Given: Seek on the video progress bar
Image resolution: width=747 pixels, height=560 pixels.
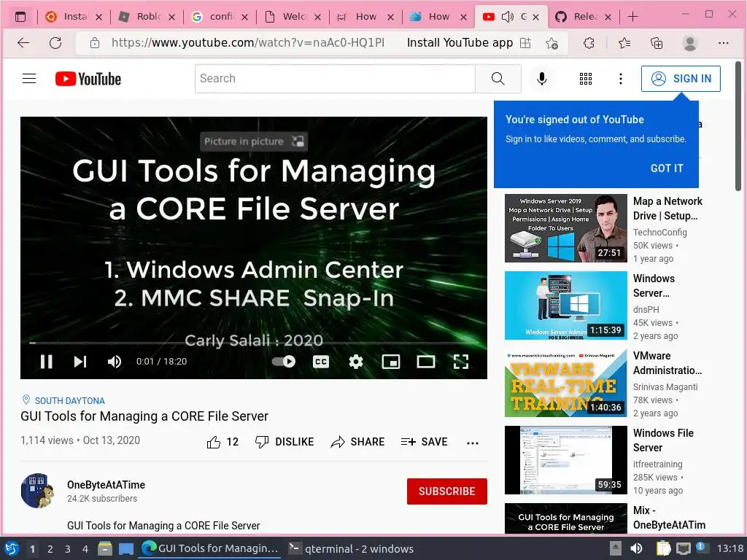Looking at the screenshot, I should tap(253, 343).
